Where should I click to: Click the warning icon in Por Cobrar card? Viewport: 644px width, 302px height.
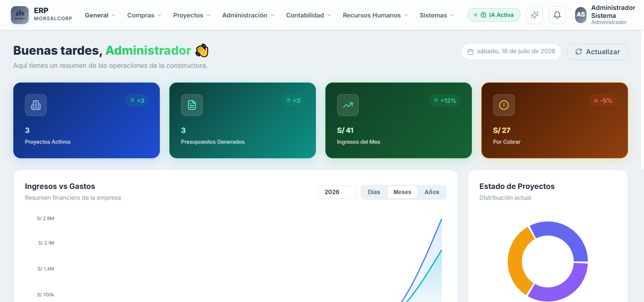pyautogui.click(x=504, y=105)
